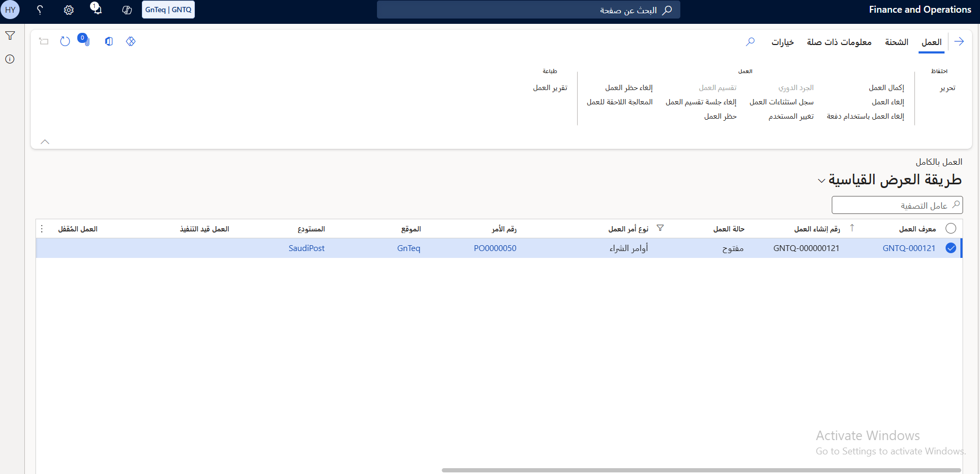Click إلغاء العمل باستخدام دفعة
This screenshot has width=980, height=474.
(865, 117)
